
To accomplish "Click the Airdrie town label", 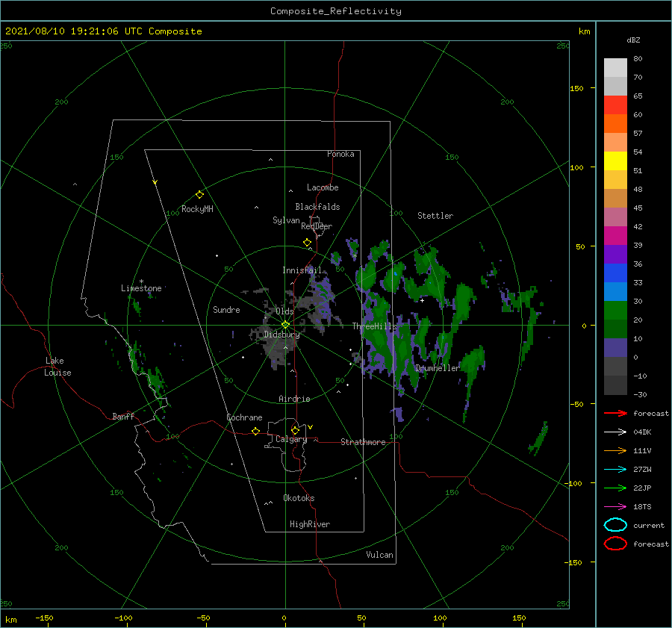I will [x=294, y=399].
